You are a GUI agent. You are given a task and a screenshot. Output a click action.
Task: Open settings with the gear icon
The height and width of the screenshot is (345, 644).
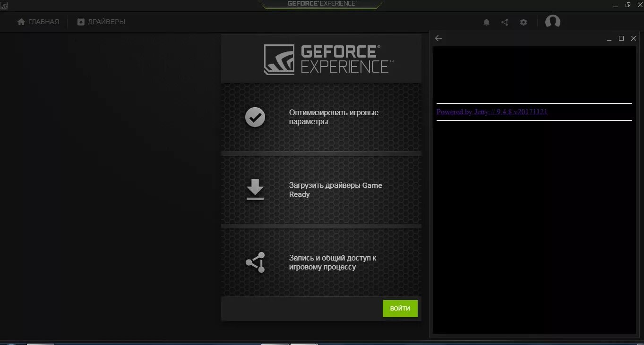coord(523,22)
